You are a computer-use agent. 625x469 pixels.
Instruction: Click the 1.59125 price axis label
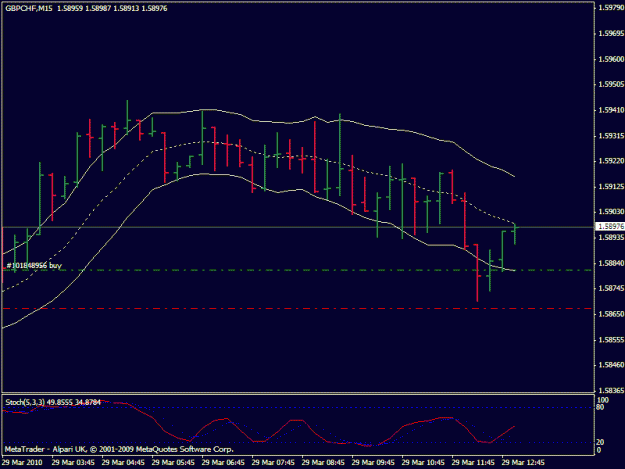[611, 186]
